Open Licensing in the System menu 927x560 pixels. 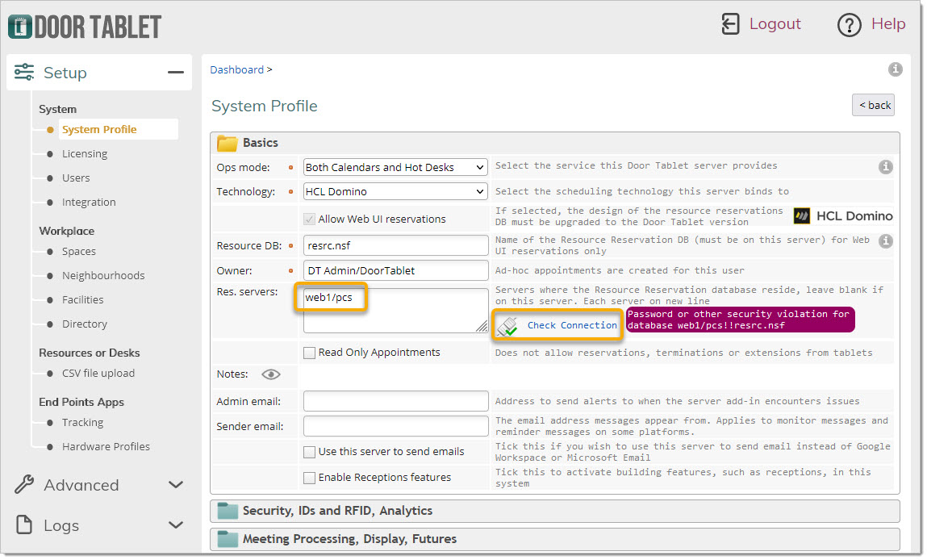(86, 154)
